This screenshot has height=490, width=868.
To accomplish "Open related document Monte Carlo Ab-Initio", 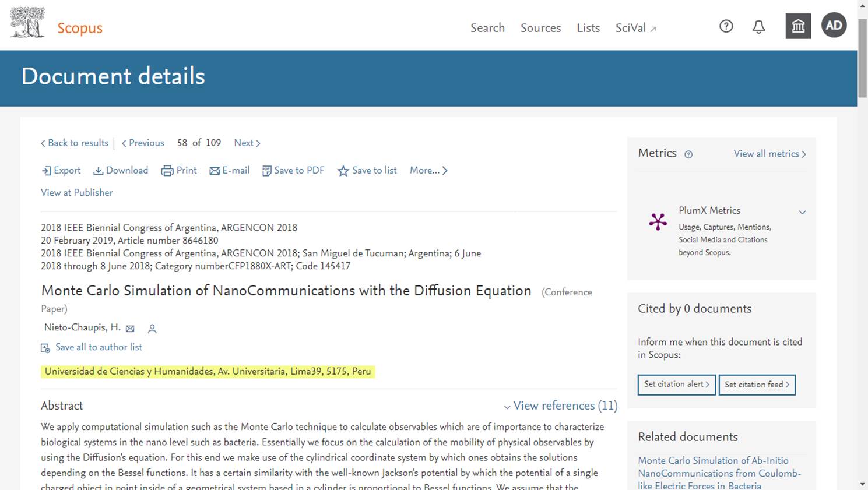I will (x=719, y=473).
